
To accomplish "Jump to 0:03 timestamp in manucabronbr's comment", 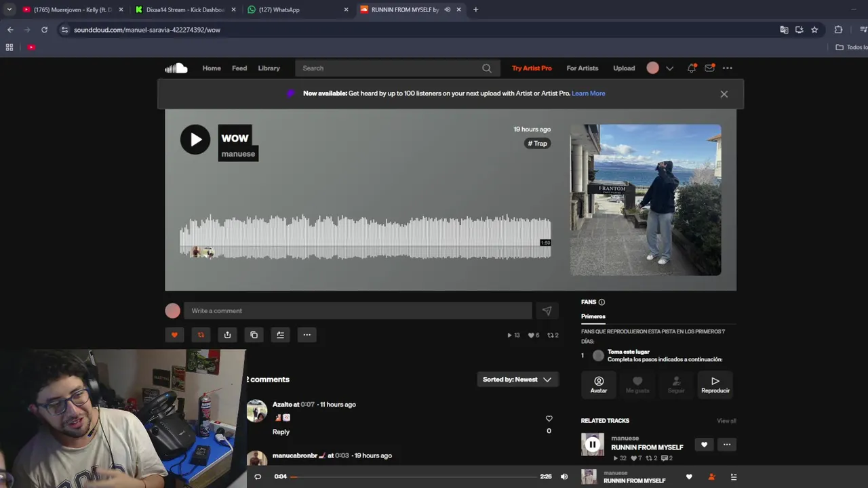I will coord(342,455).
